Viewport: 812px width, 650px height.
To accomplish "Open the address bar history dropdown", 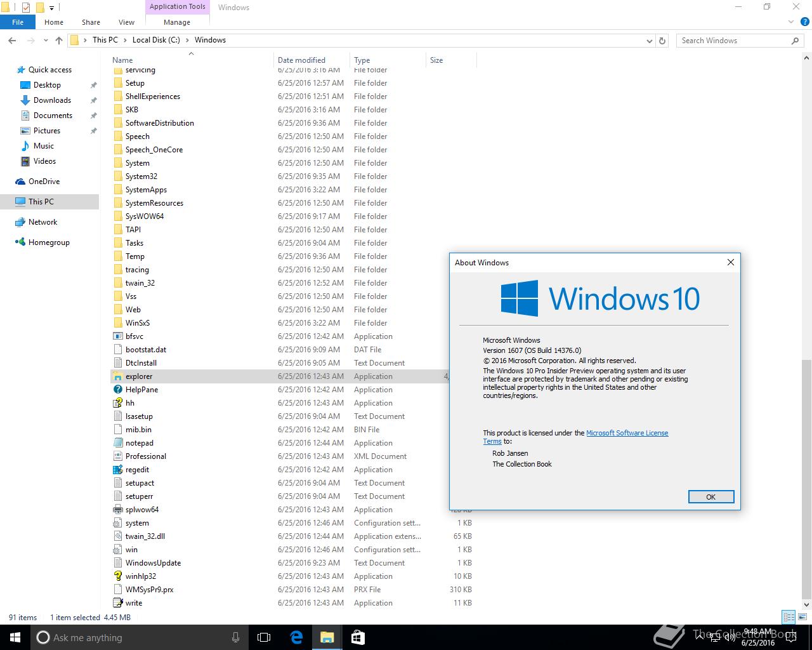I will [649, 40].
